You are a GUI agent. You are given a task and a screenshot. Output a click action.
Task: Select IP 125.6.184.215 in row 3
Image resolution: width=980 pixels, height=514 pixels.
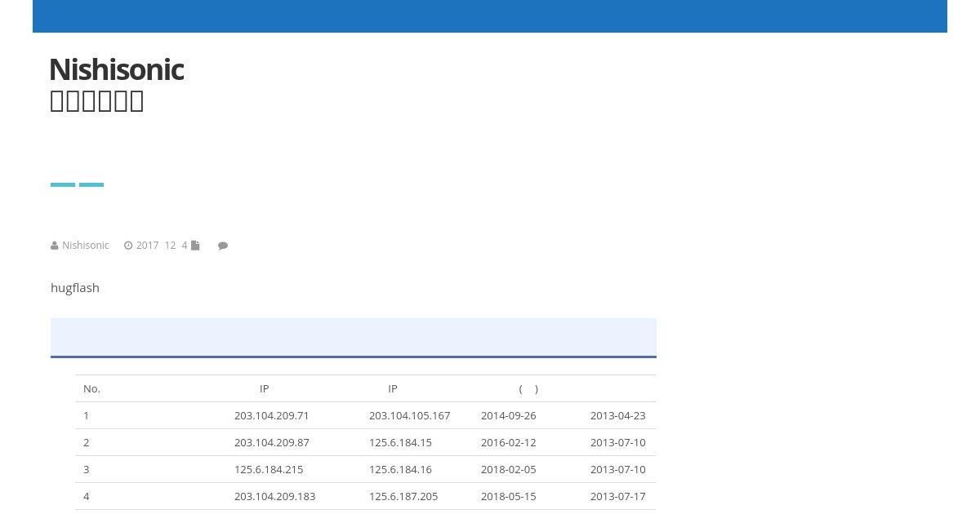coord(269,470)
